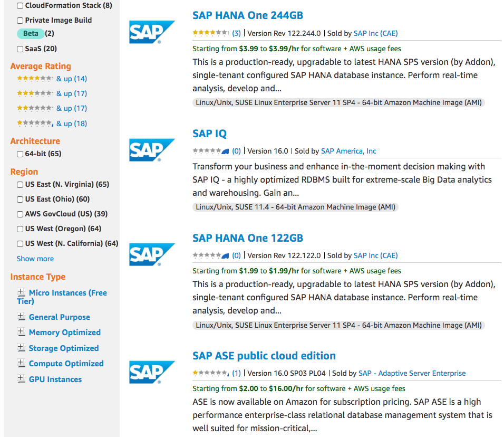Filter by two stars & up rating
This screenshot has height=437, width=504.
52,108
